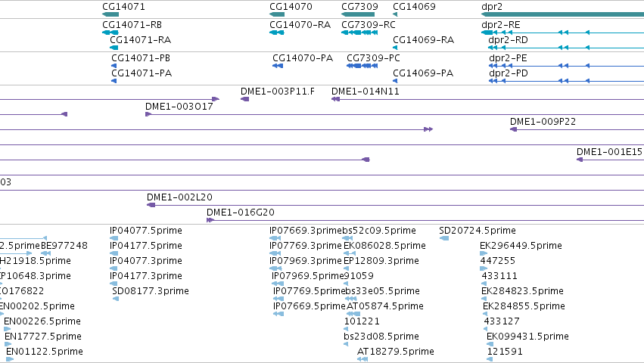Click EST label EK284823.5prime

pyautogui.click(x=522, y=291)
